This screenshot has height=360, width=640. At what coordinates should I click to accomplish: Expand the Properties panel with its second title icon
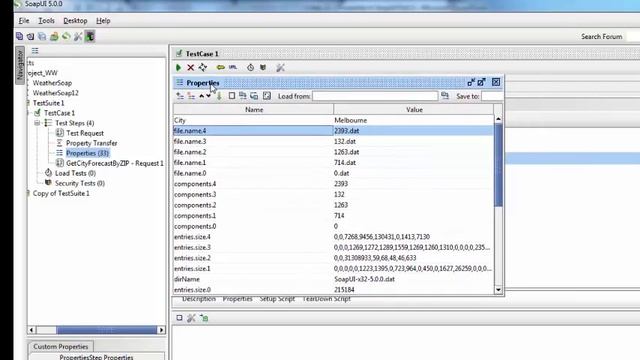482,82
